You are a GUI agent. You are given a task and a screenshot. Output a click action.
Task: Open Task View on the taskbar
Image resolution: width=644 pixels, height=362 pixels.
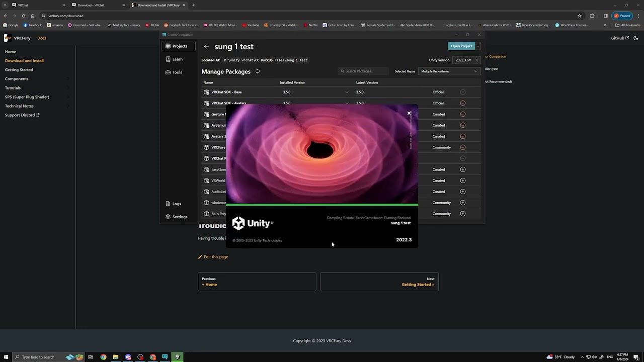point(91,357)
